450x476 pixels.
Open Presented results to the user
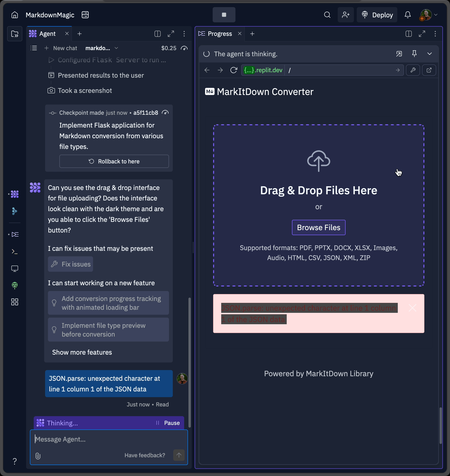pos(96,75)
